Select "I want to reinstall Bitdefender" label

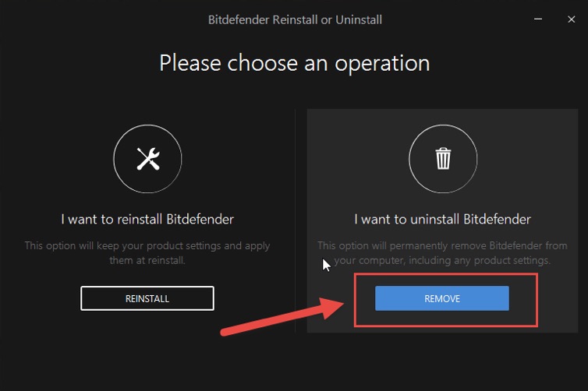click(147, 219)
